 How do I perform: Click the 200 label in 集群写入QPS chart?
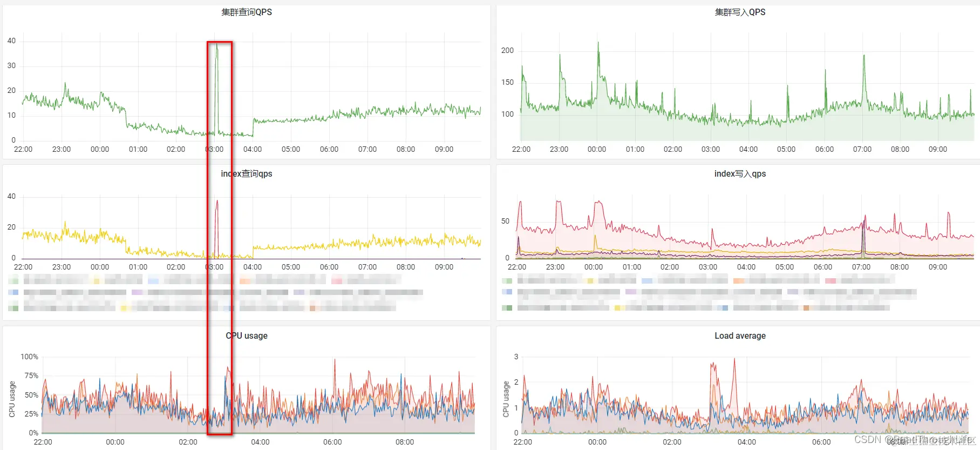tap(507, 50)
